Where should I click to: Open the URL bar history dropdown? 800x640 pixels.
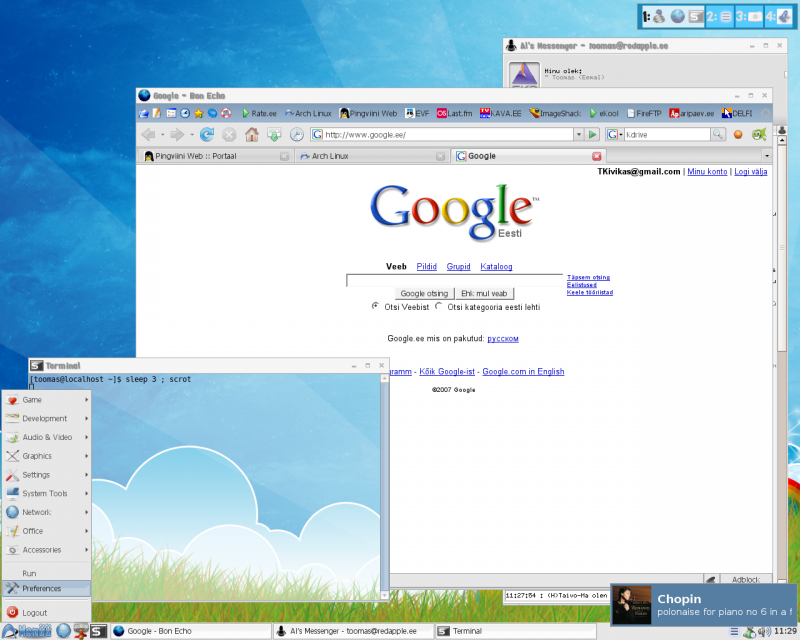click(x=579, y=134)
